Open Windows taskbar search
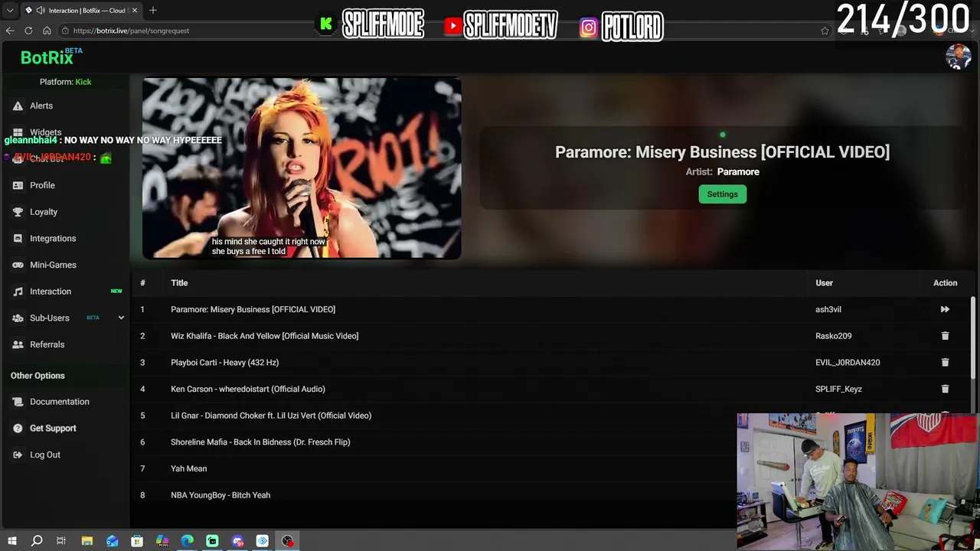The width and height of the screenshot is (980, 551). click(x=37, y=541)
